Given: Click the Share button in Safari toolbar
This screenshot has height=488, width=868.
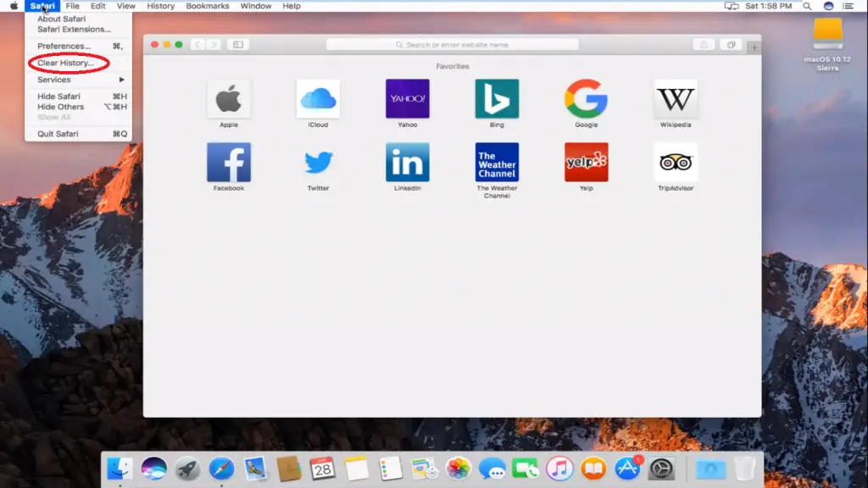Looking at the screenshot, I should point(704,45).
